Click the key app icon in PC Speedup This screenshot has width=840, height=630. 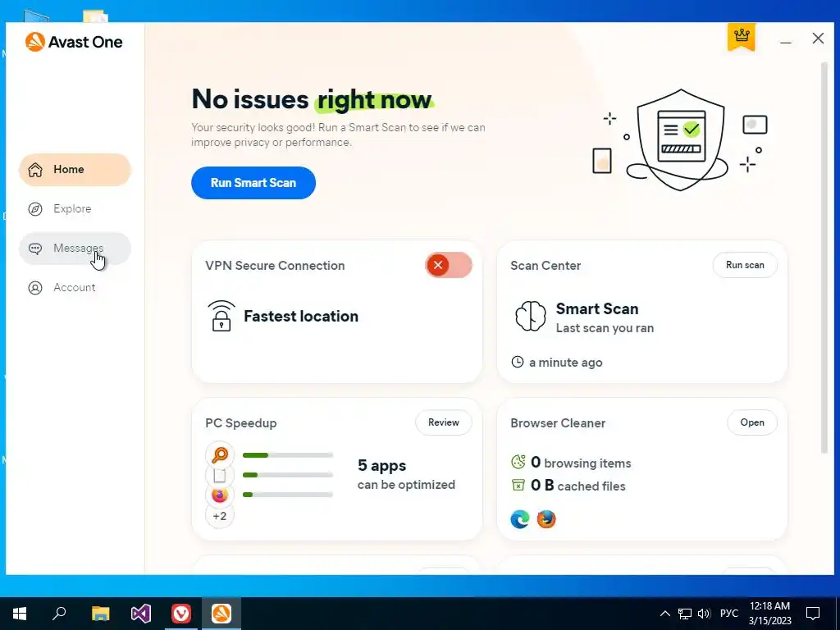[x=220, y=454]
